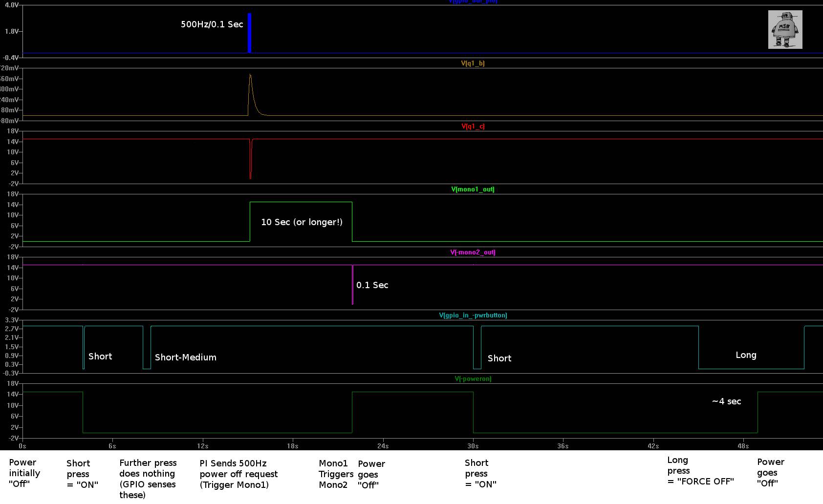Click the 0.9V vertical axis label
Image resolution: width=823 pixels, height=504 pixels.
pyautogui.click(x=11, y=356)
